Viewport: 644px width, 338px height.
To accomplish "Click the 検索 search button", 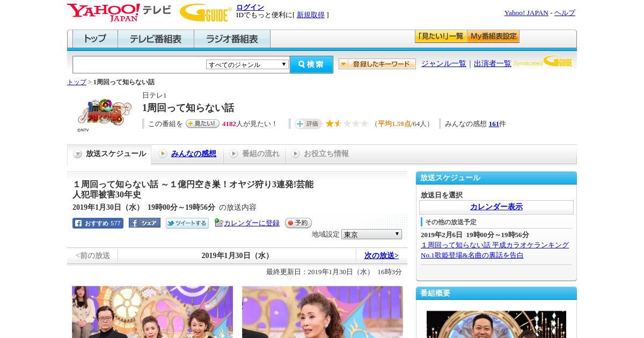I will pyautogui.click(x=311, y=64).
